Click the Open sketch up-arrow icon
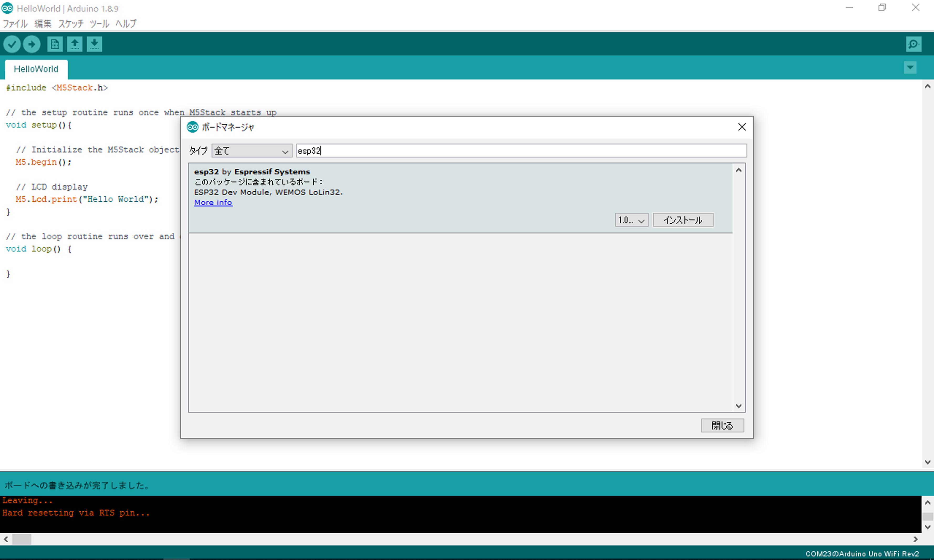The image size is (934, 560). (75, 44)
